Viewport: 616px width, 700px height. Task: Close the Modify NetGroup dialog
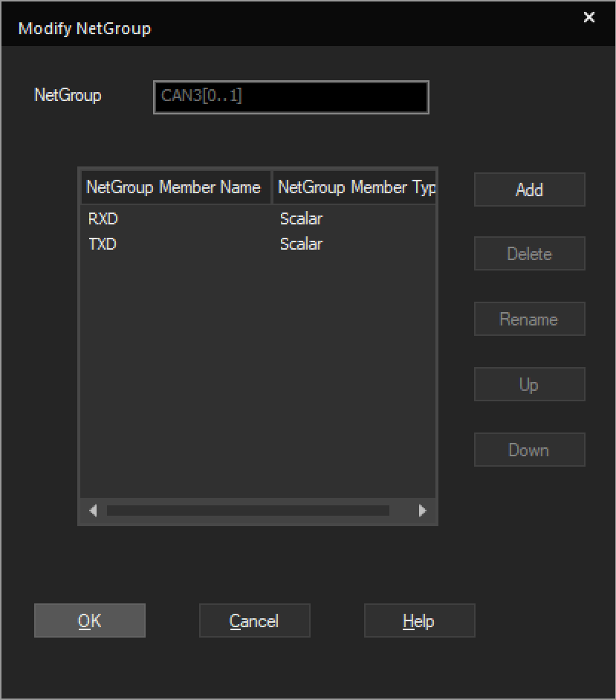(x=589, y=17)
